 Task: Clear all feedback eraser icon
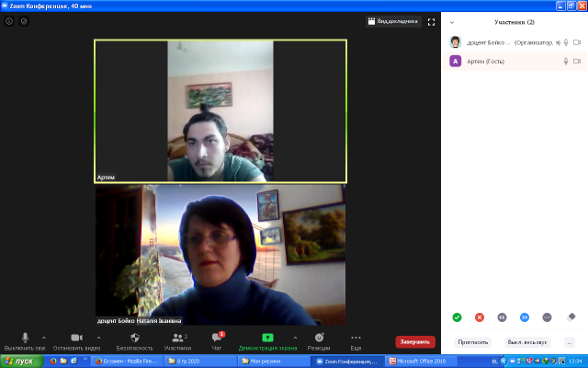point(571,317)
